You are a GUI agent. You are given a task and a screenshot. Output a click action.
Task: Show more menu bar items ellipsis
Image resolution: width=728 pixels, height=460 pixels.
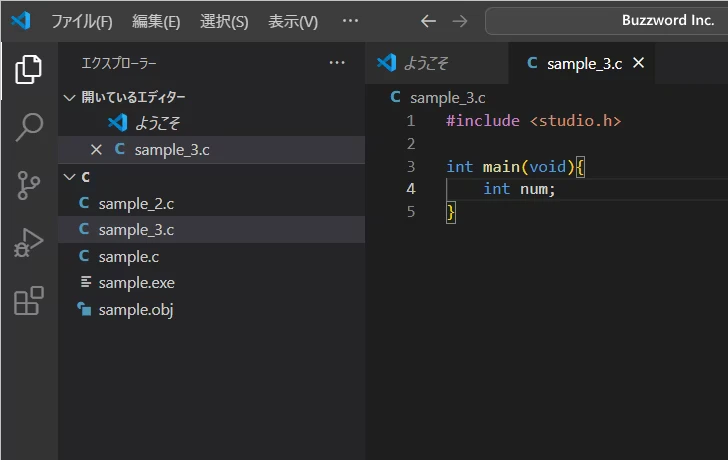click(350, 21)
